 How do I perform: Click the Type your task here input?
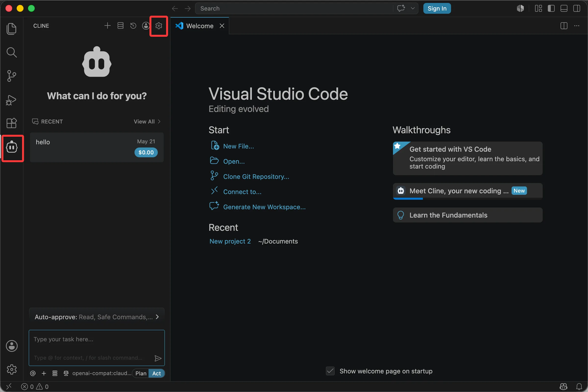pyautogui.click(x=97, y=347)
